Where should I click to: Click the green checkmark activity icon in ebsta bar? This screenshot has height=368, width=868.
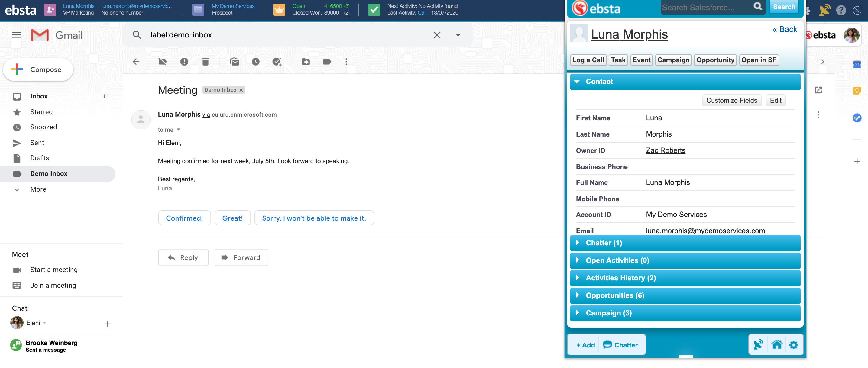point(374,9)
